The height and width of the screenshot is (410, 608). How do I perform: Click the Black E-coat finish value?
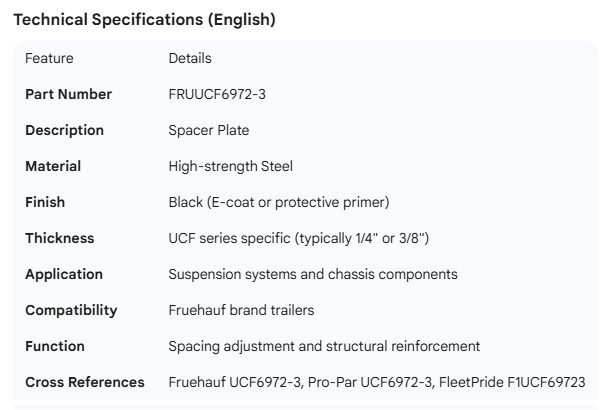[279, 202]
